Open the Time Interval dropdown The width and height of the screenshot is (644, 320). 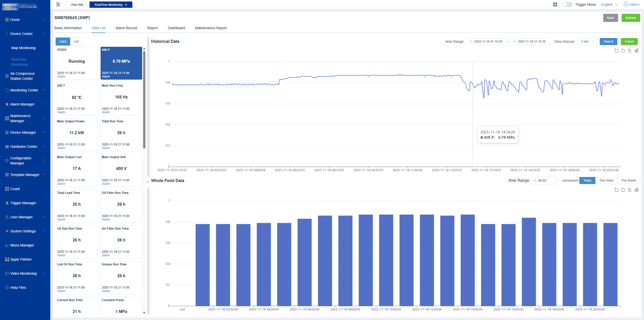coord(587,42)
